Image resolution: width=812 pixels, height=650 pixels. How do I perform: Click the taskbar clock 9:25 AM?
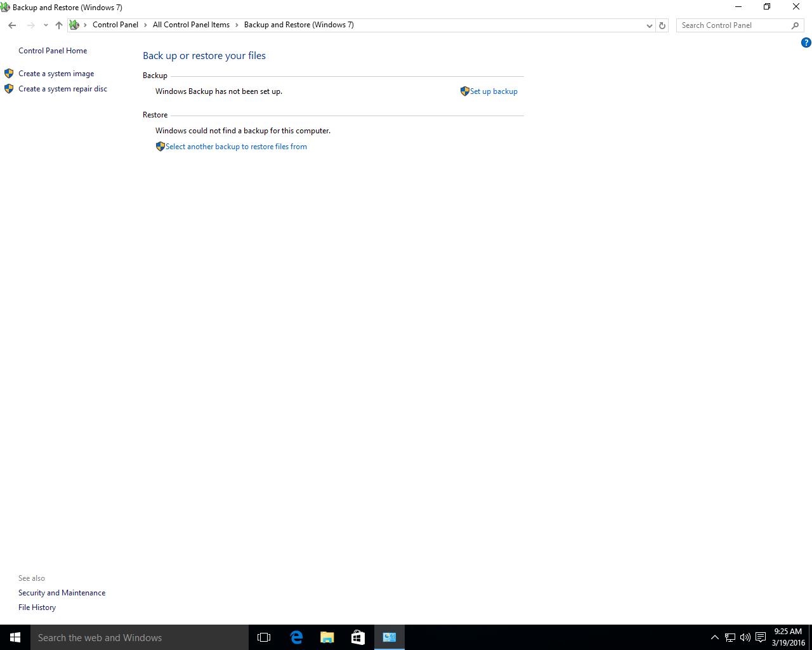point(788,637)
